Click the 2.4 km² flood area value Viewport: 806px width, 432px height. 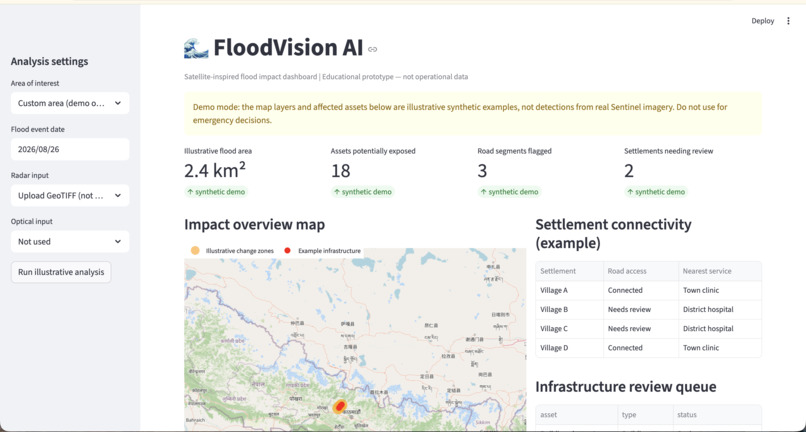click(x=215, y=171)
